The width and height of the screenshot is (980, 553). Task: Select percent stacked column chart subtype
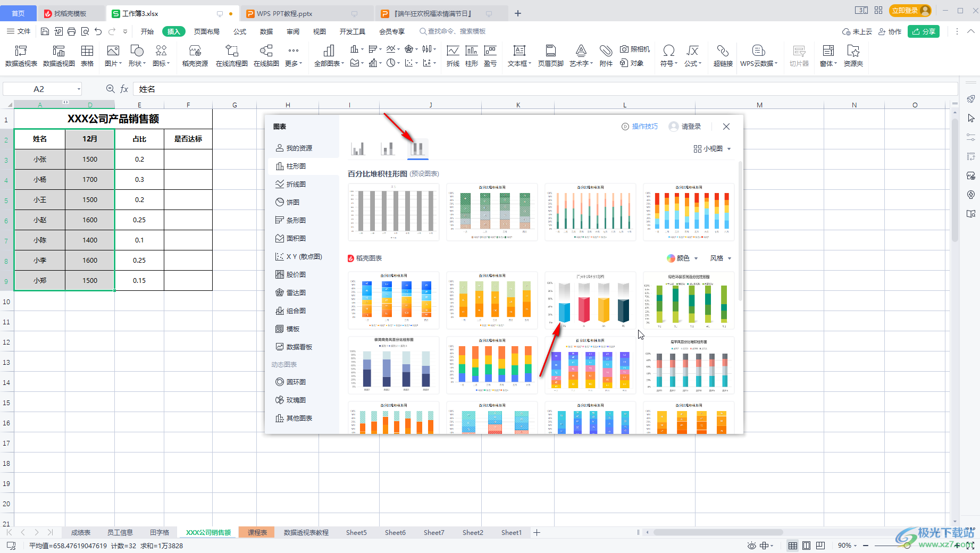[417, 148]
